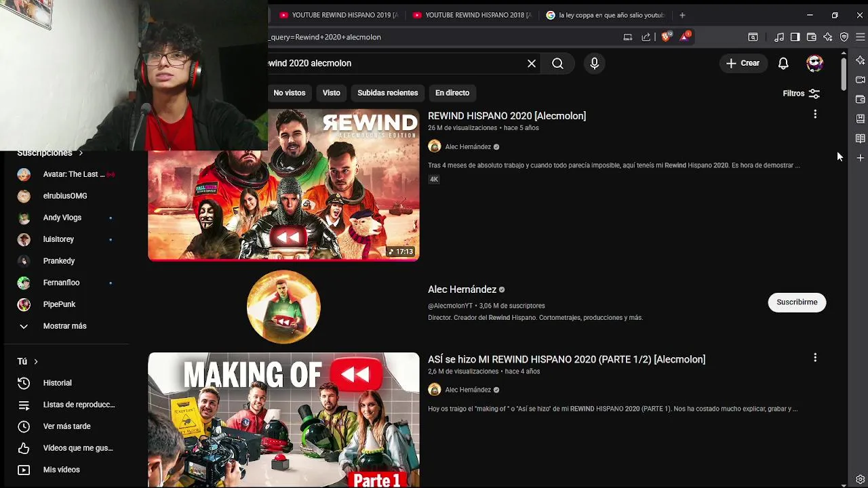The height and width of the screenshot is (488, 868).
Task: Open the 'Avatar: The Last ...' subscription
Action: 66,174
